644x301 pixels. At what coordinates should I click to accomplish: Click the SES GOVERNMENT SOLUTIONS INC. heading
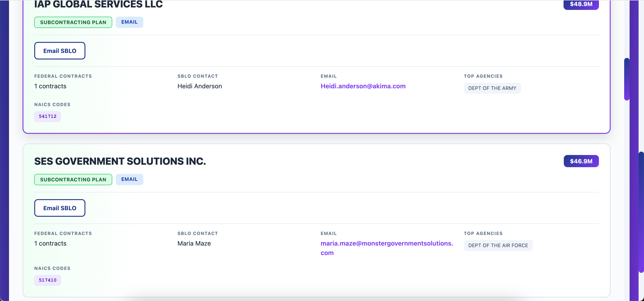click(120, 161)
